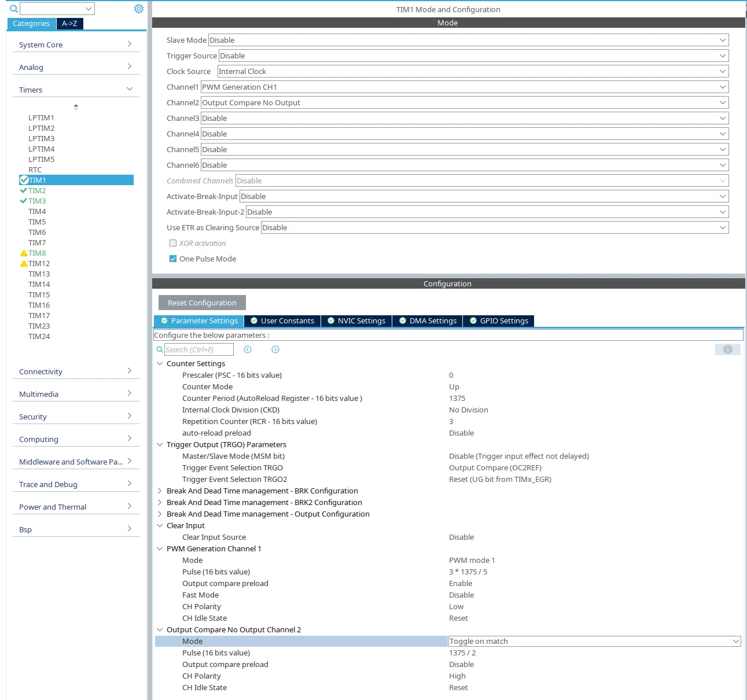The height and width of the screenshot is (700, 747).
Task: Switch to the NVIC Settings tab
Action: coord(356,320)
